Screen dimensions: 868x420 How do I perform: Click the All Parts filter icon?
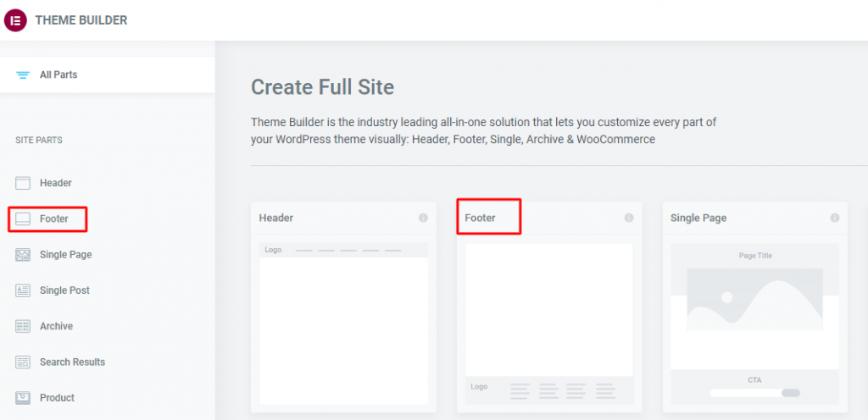point(23,75)
